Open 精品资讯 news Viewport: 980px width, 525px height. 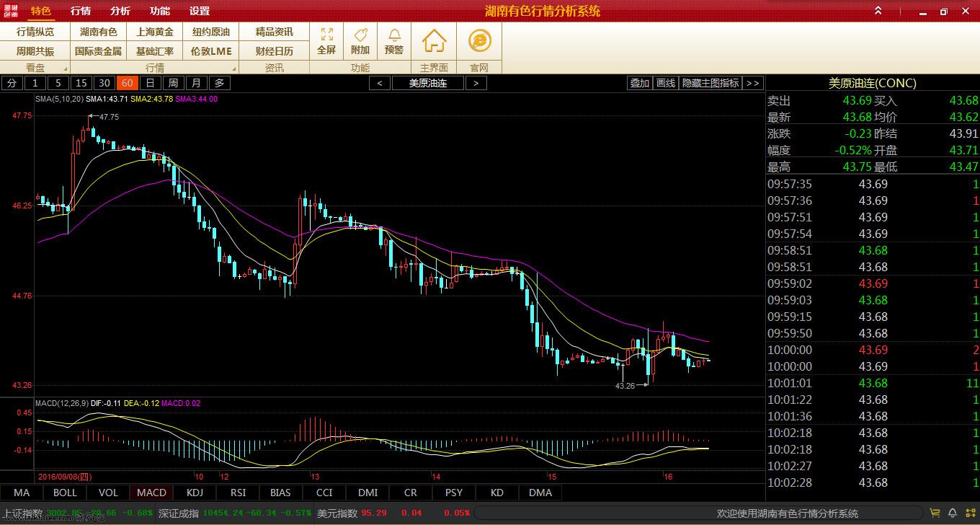(x=275, y=32)
